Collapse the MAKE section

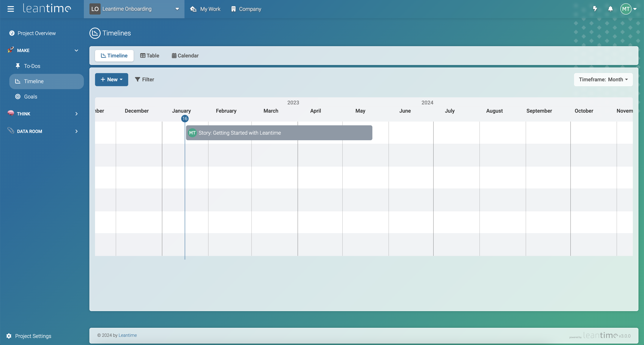point(76,51)
